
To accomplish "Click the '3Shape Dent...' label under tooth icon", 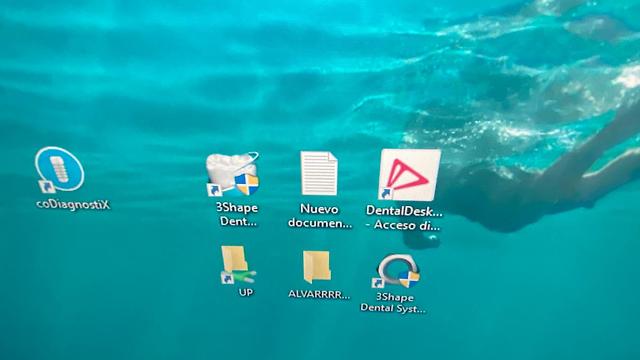I will click(x=237, y=214).
